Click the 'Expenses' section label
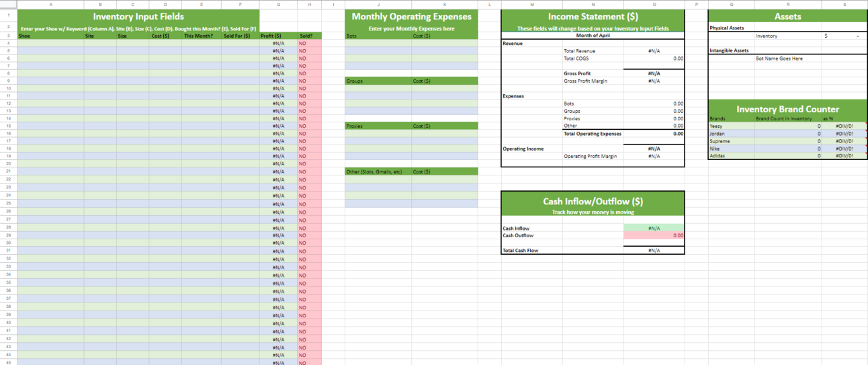868x365 pixels. click(513, 96)
